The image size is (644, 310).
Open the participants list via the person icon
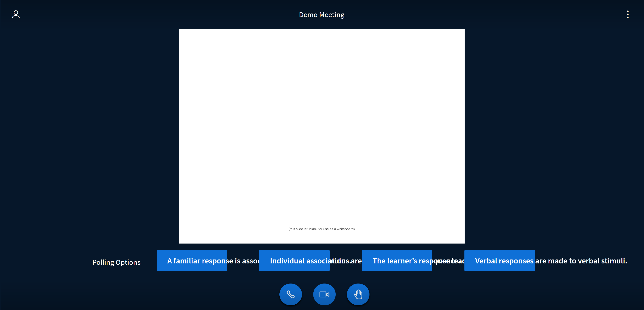coord(16,14)
